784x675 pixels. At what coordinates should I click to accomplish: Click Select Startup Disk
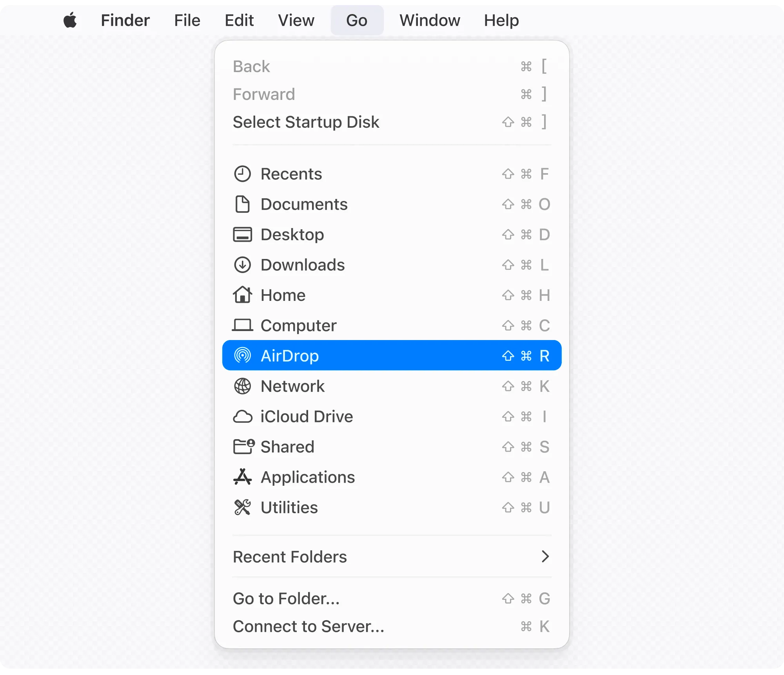306,122
